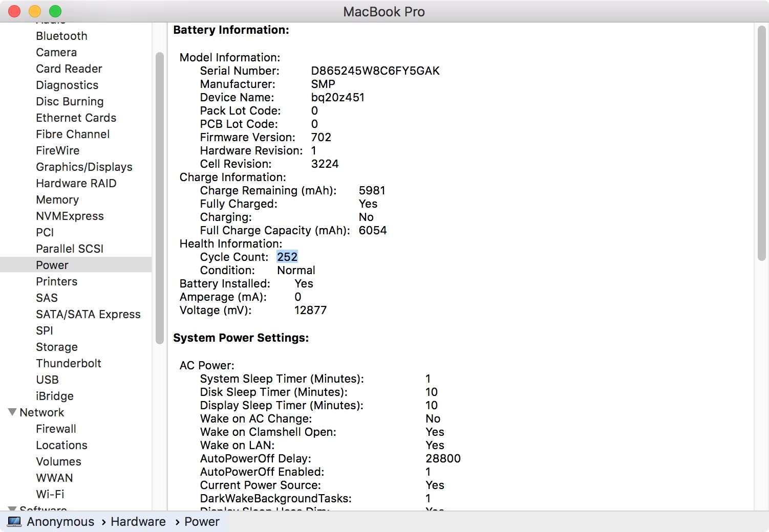
Task: Select SAS in the sidebar
Action: tap(47, 298)
